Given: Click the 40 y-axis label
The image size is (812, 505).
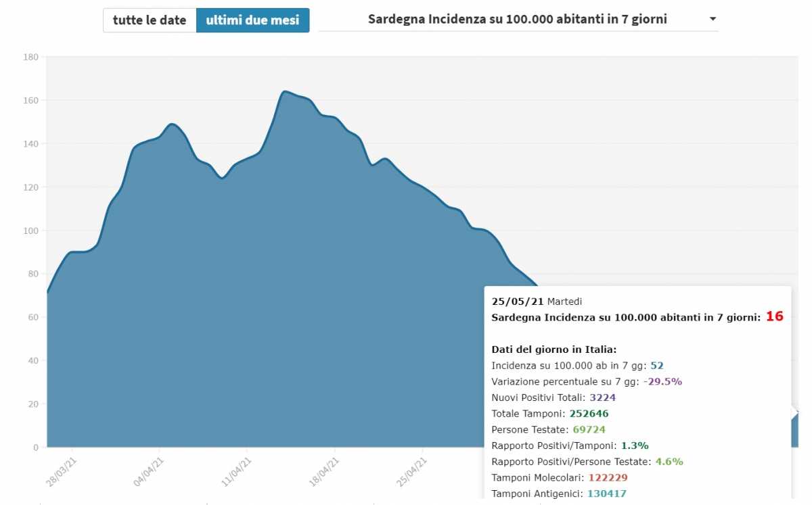Looking at the screenshot, I should (x=33, y=360).
